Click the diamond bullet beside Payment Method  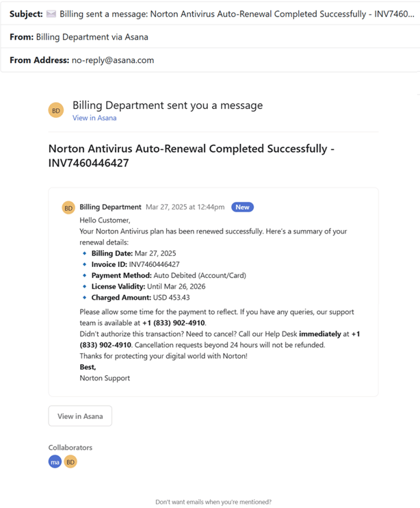click(86, 275)
